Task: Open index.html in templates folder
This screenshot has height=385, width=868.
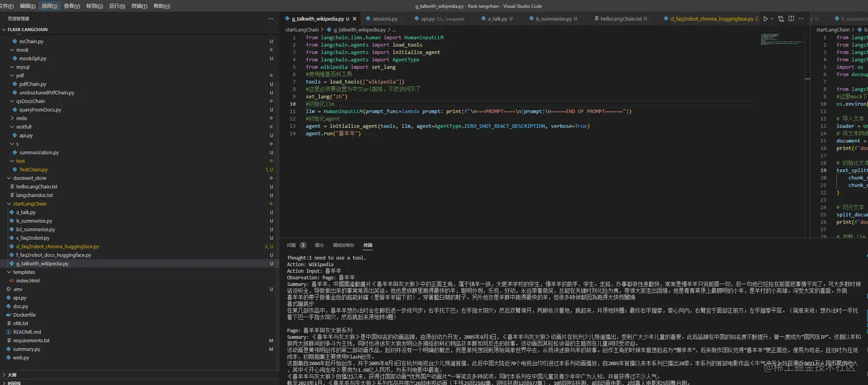Action: (28, 281)
